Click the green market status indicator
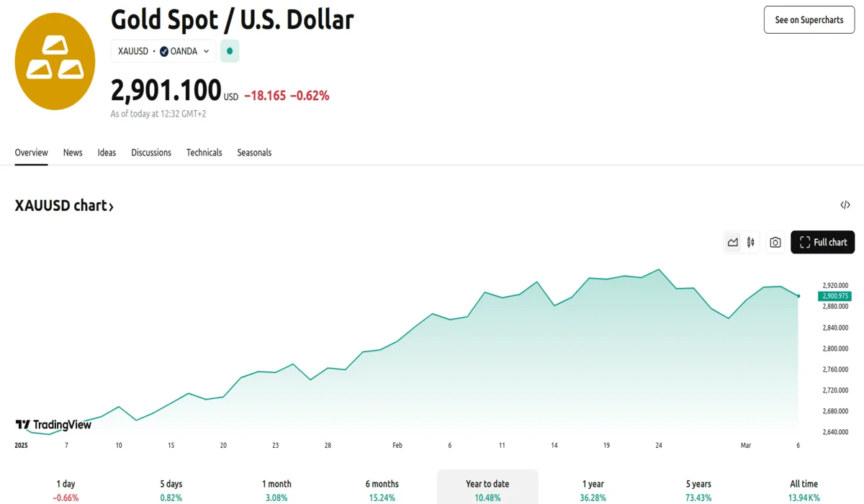 (x=230, y=51)
